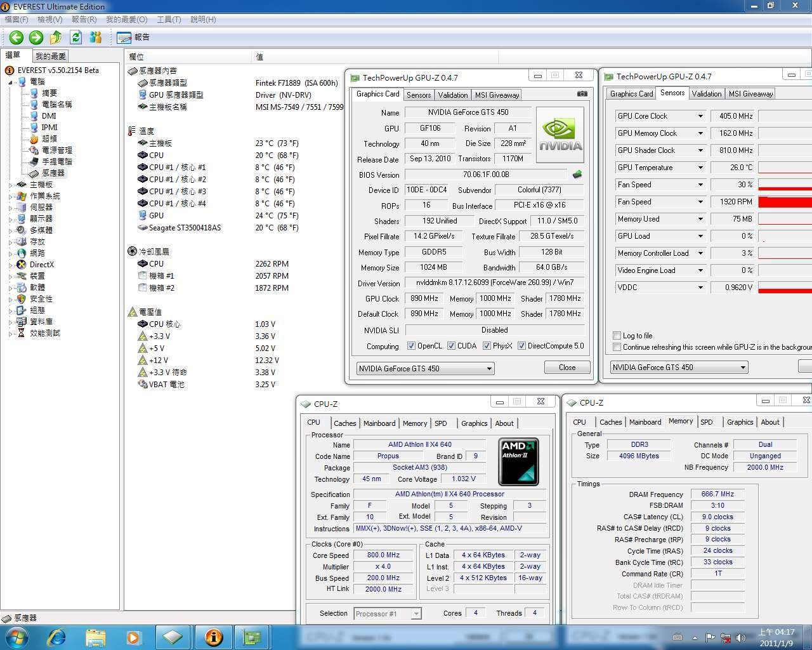Screen dimensions: 812x650
Task: Expand the DirectX tree node in EVEREST
Action: pyautogui.click(x=11, y=265)
